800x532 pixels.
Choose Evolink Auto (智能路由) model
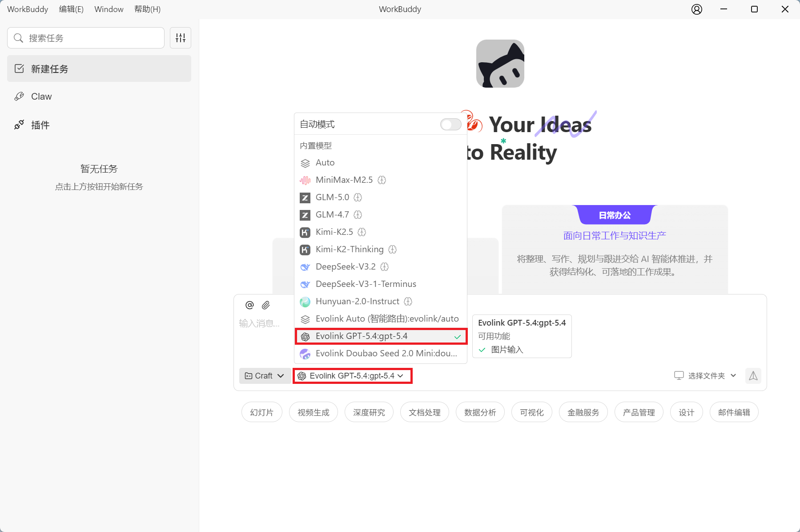381,318
